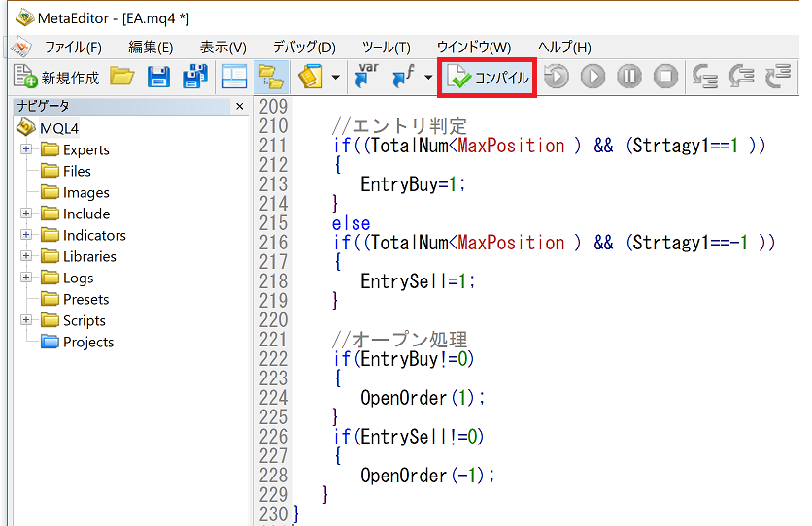Viewport: 812px width, 526px height.
Task: Save the file with the floppy icon
Action: 158,77
